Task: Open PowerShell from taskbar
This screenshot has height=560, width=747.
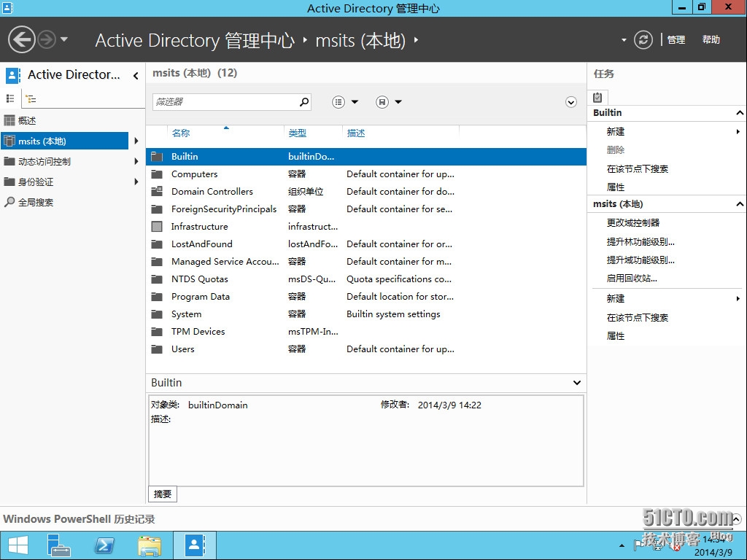Action: coord(104,545)
